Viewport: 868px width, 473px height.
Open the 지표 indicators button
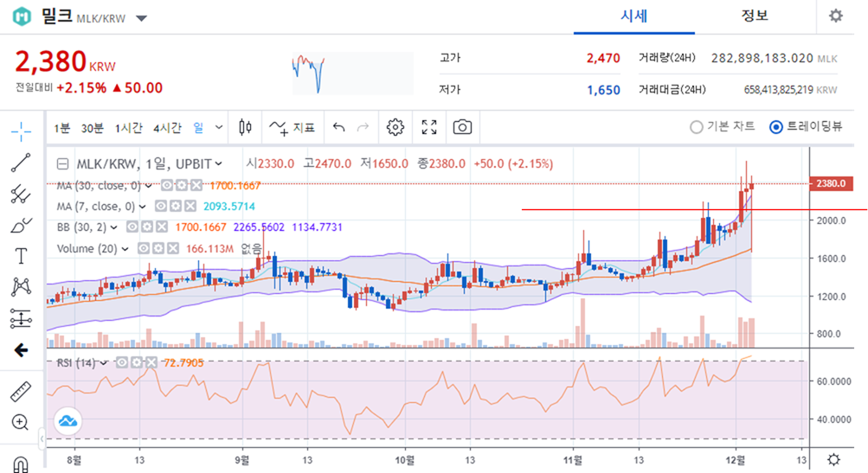tap(293, 128)
